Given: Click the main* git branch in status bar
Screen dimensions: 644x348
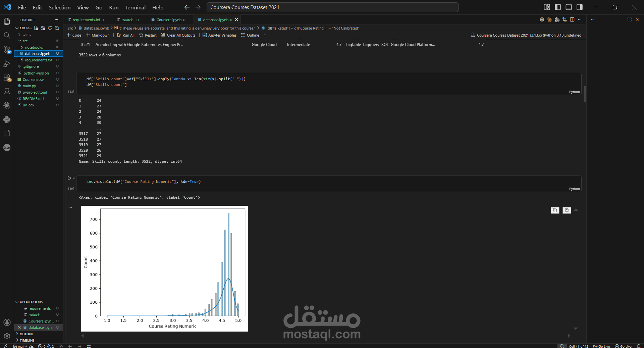Looking at the screenshot, I should [20, 346].
